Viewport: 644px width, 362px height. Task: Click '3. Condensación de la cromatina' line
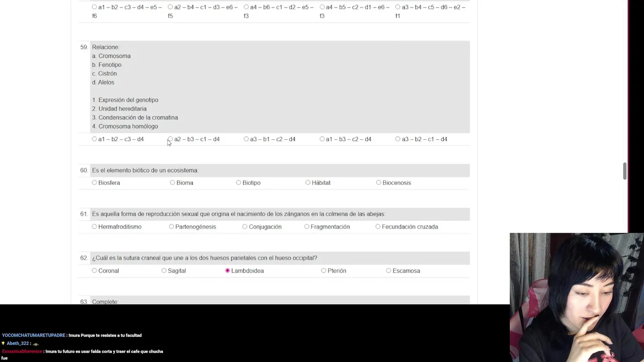(x=135, y=118)
